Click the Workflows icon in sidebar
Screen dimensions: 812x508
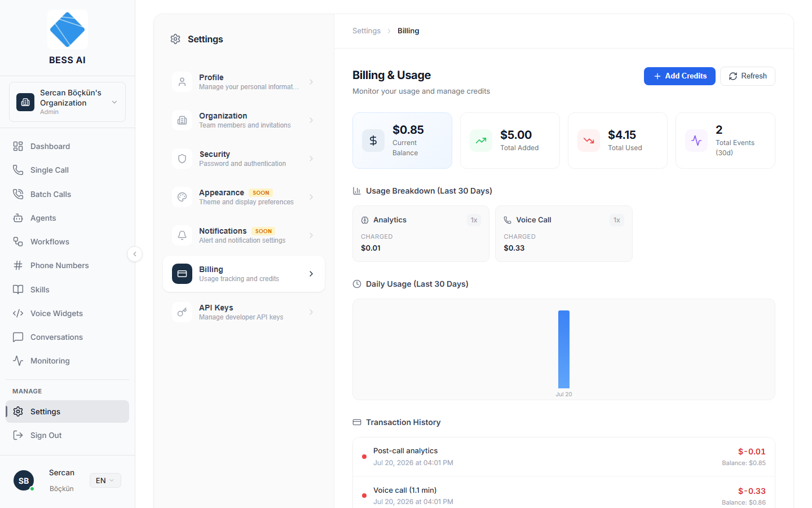click(x=18, y=242)
